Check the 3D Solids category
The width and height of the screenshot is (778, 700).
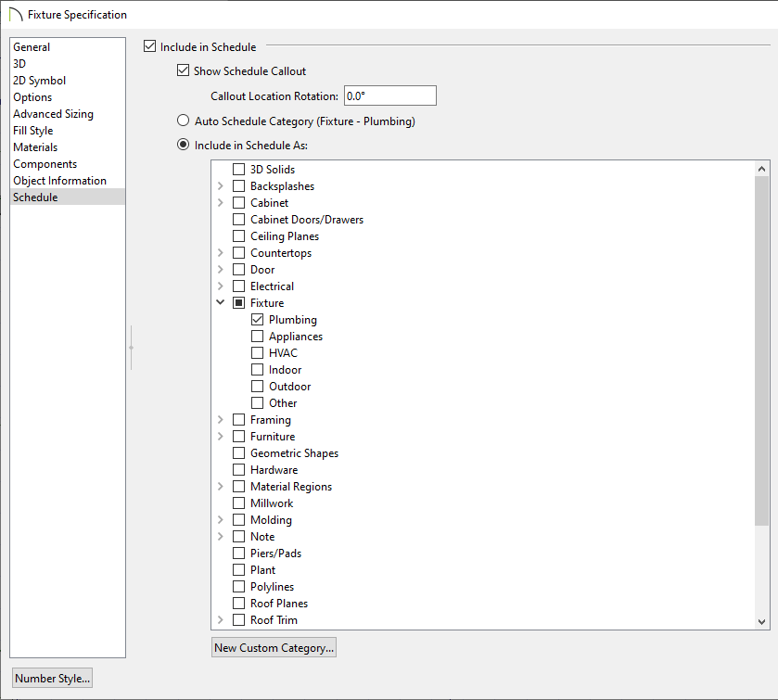(238, 169)
